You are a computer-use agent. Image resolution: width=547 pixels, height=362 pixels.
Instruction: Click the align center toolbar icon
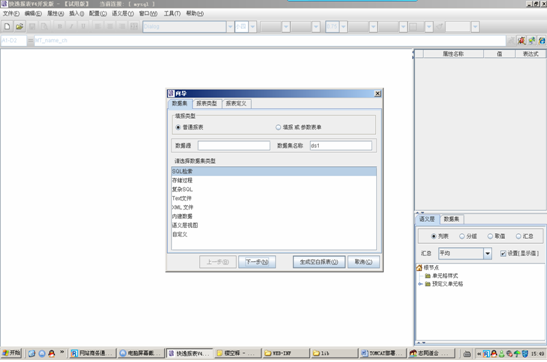[x=110, y=27]
